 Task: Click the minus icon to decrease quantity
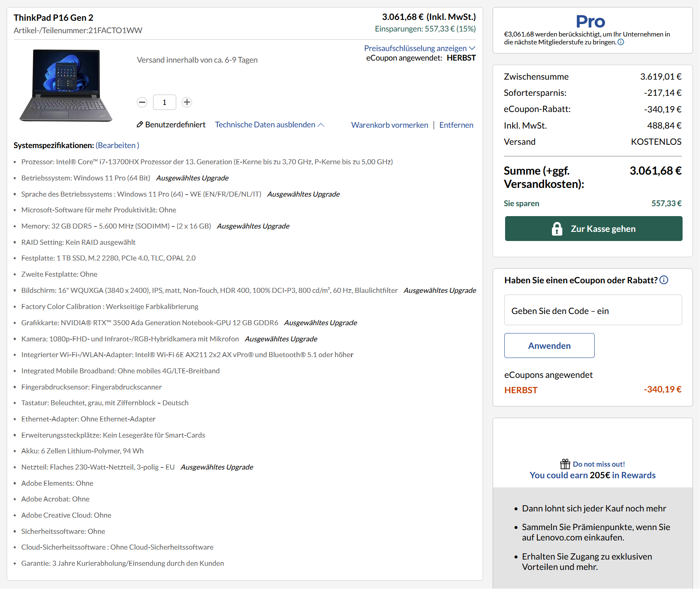pyautogui.click(x=142, y=102)
